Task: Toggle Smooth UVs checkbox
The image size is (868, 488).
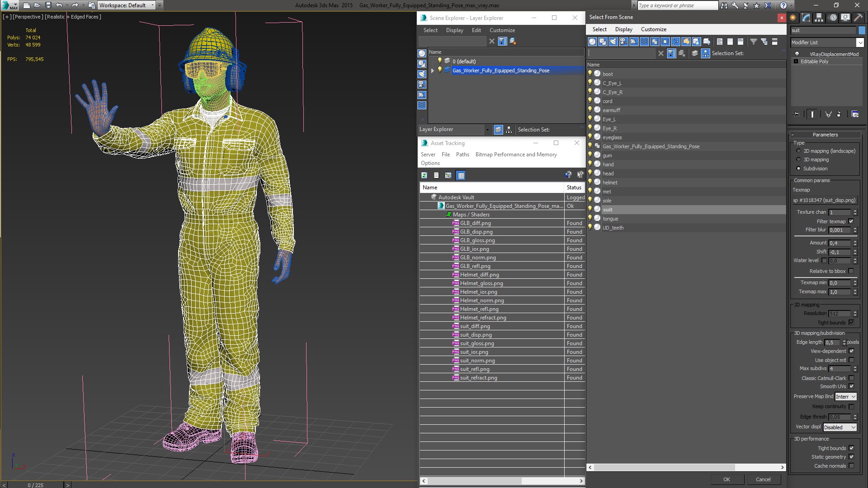Action: (851, 386)
